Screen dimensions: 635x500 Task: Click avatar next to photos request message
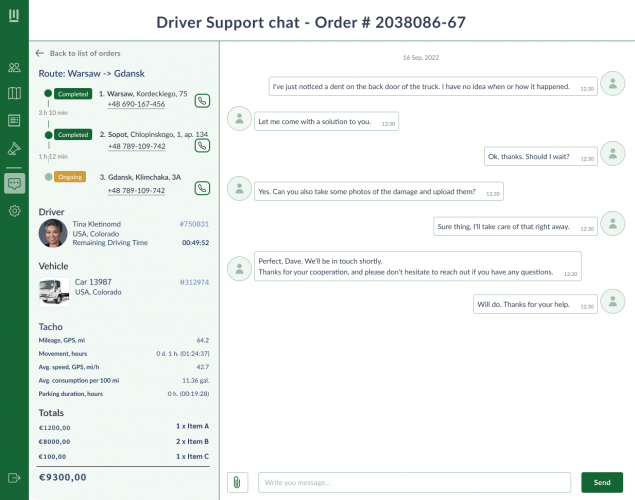pos(239,189)
